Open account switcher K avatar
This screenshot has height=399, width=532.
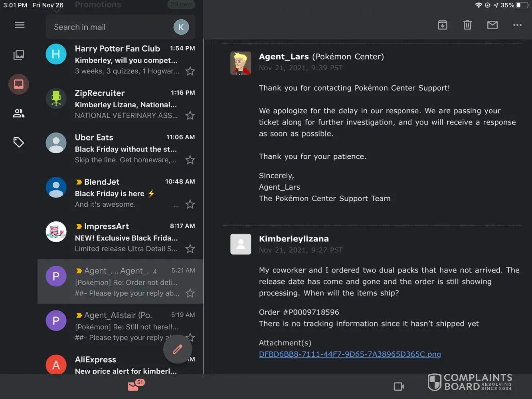(x=181, y=27)
